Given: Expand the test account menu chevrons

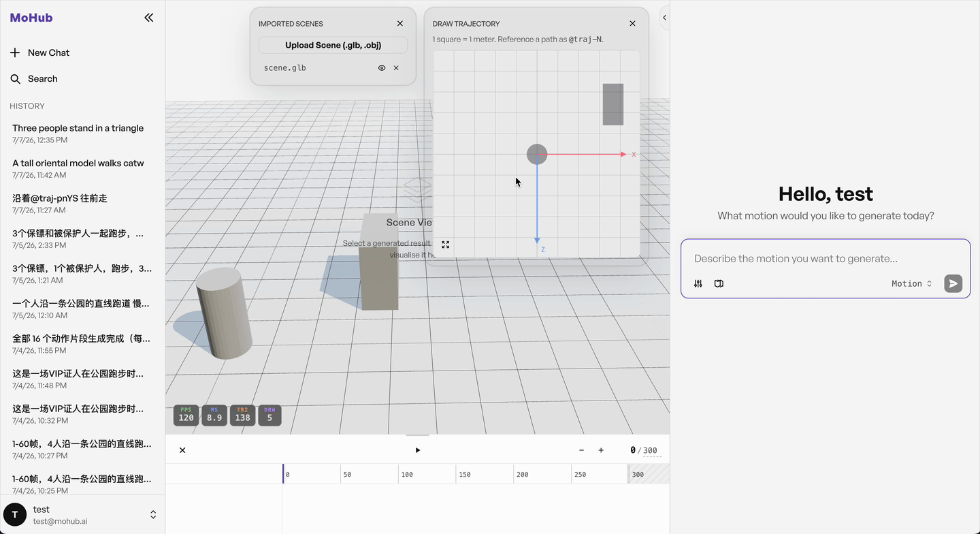Looking at the screenshot, I should (153, 514).
